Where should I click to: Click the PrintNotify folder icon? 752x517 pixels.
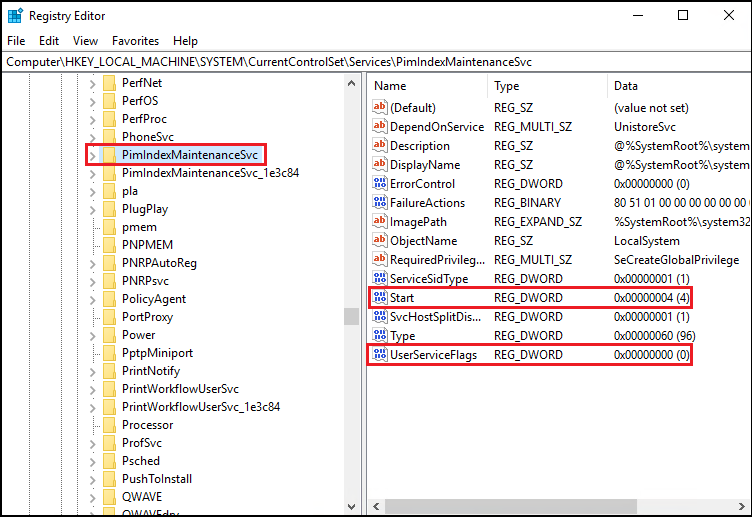coord(109,371)
